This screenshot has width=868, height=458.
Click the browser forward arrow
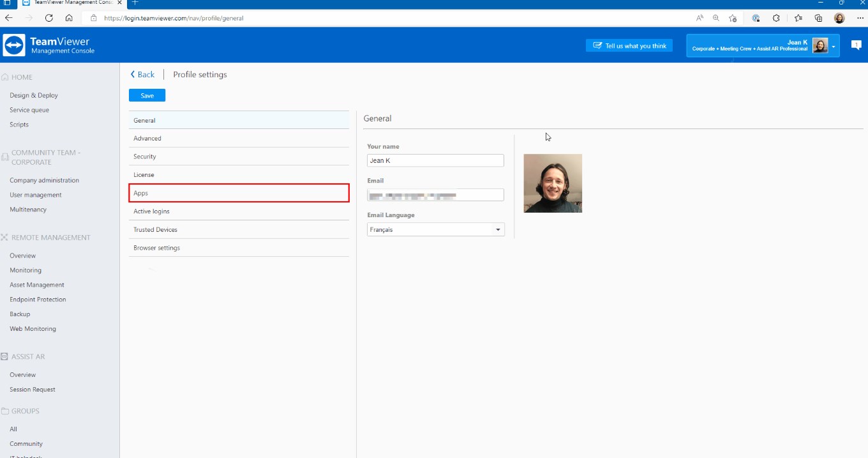29,18
